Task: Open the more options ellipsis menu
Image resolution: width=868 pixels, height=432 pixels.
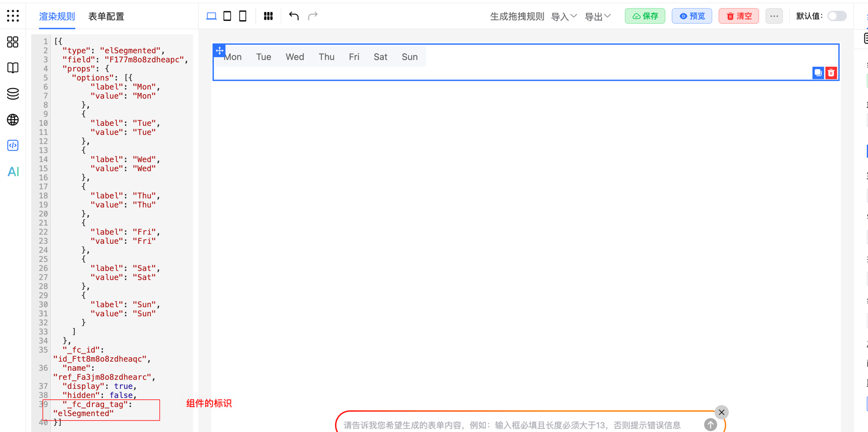Action: coord(774,16)
